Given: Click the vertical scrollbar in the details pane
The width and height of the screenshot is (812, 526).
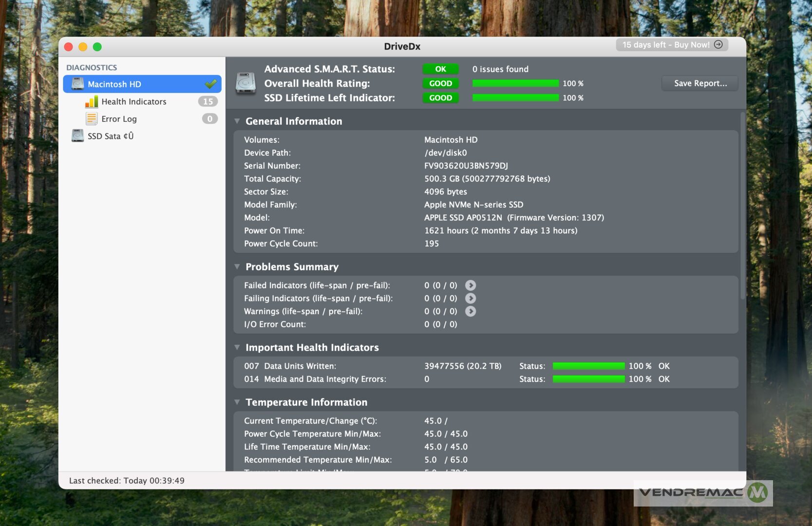Looking at the screenshot, I should tap(742, 205).
